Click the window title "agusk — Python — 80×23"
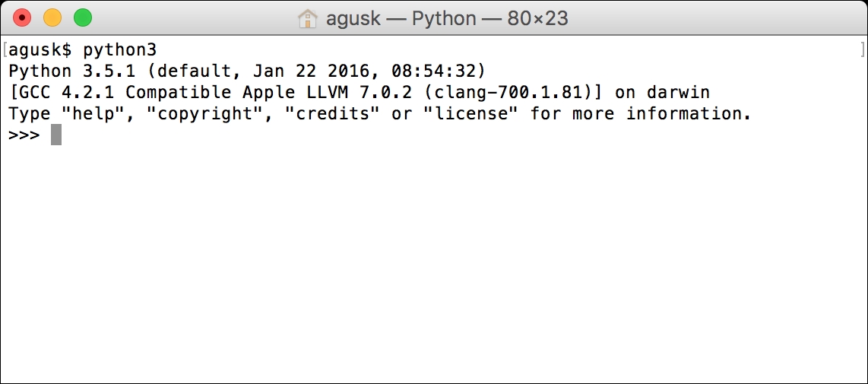 (x=447, y=19)
